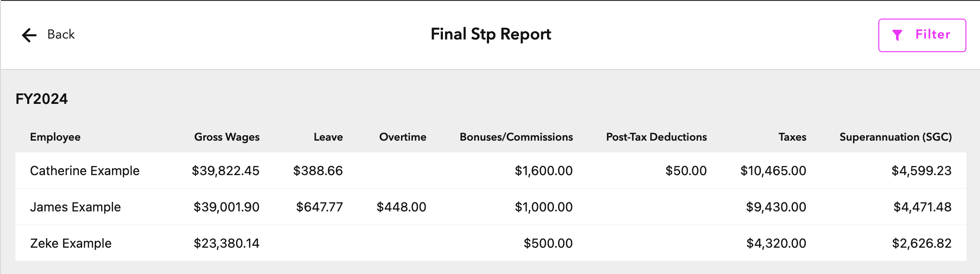Click the FY2024 section heading
This screenshot has height=274, width=980.
tap(42, 99)
